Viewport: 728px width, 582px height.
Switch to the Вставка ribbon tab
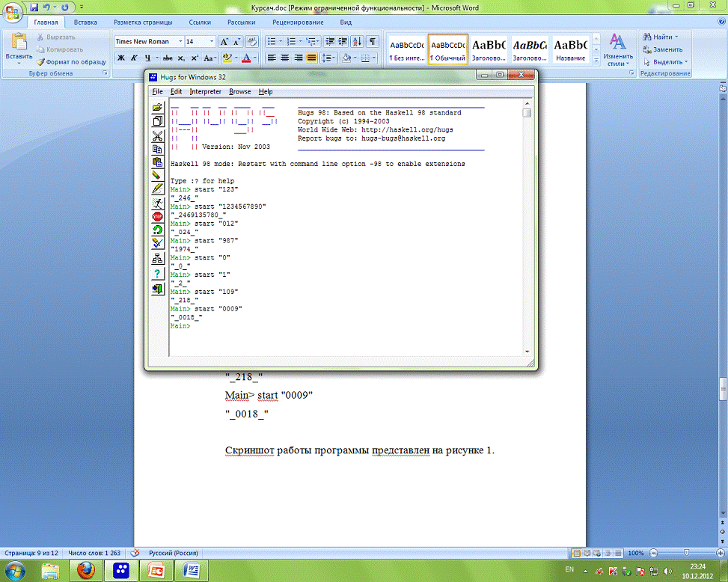click(x=85, y=22)
